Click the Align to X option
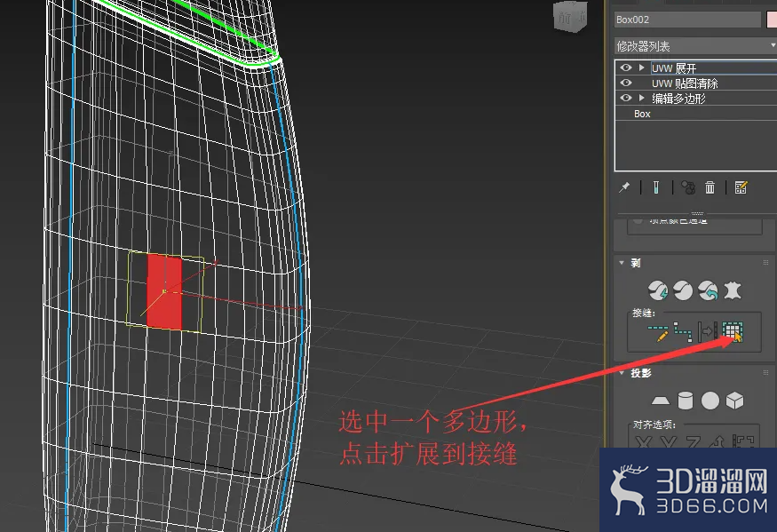Image resolution: width=777 pixels, height=532 pixels. [643, 441]
